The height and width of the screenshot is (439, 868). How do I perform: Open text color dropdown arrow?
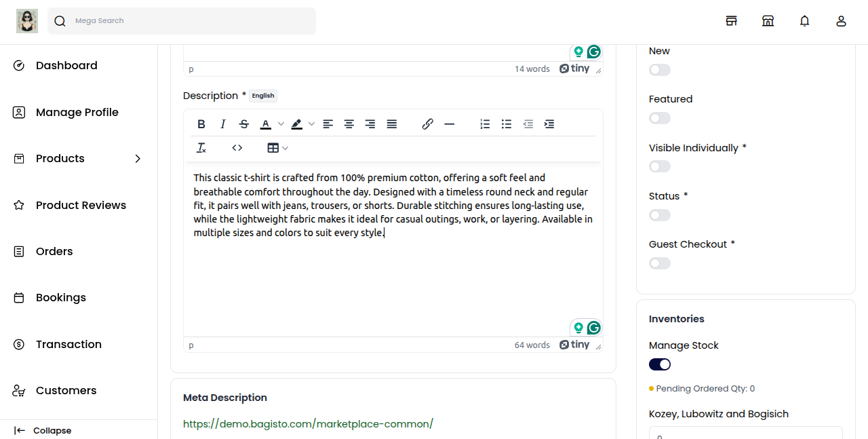tap(281, 124)
